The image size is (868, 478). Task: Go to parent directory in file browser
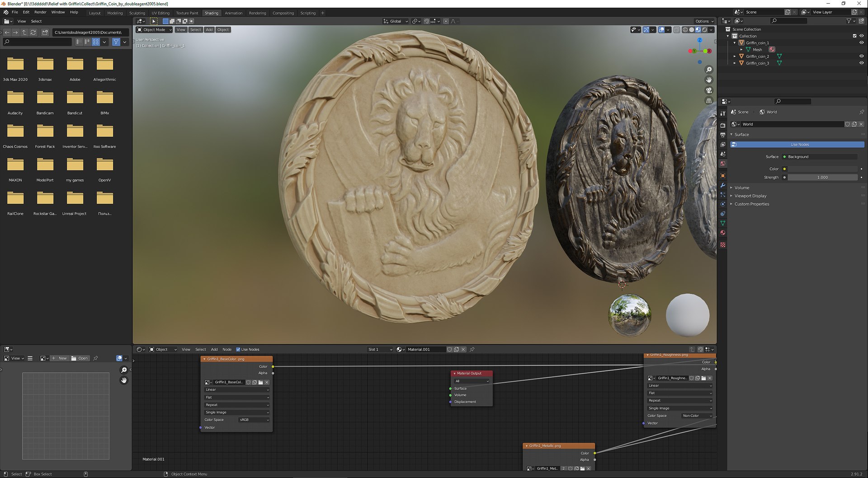pos(24,33)
